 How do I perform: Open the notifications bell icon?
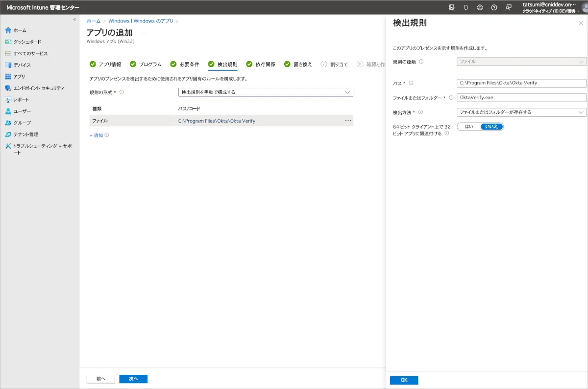point(465,7)
